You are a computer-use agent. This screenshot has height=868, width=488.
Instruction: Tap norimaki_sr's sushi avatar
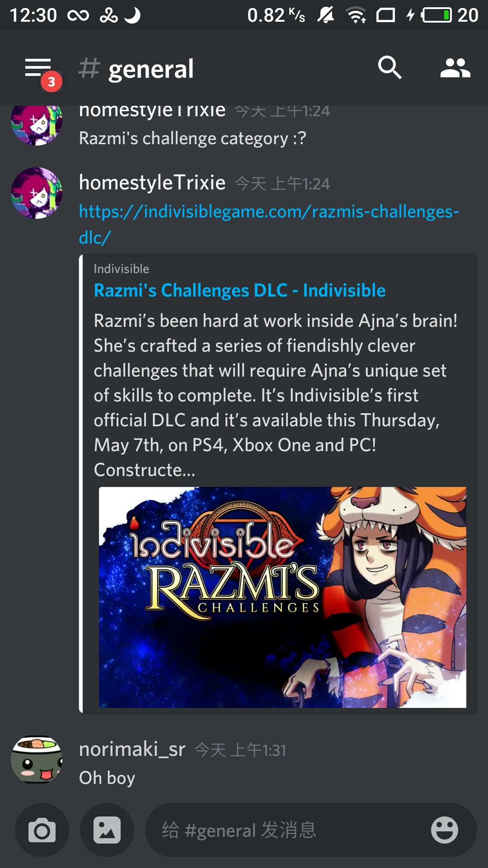pos(37,759)
